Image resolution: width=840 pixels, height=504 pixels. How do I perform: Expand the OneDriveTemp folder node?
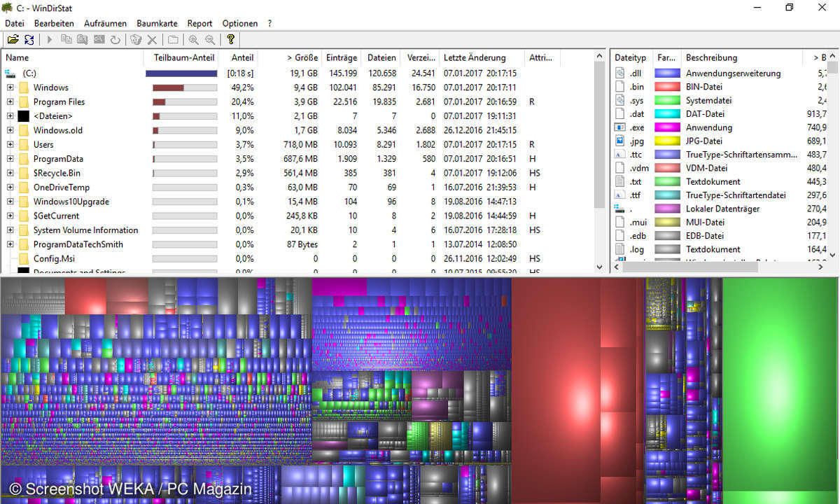coord(10,188)
